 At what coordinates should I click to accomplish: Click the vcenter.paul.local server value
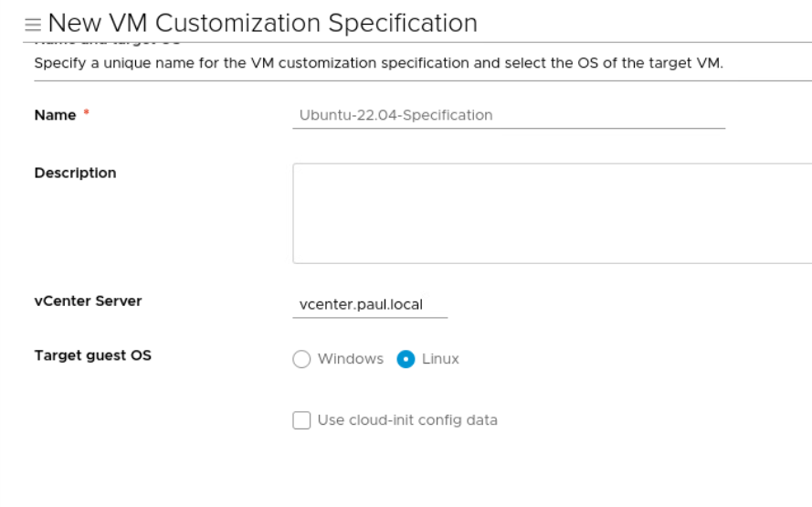[x=361, y=305]
